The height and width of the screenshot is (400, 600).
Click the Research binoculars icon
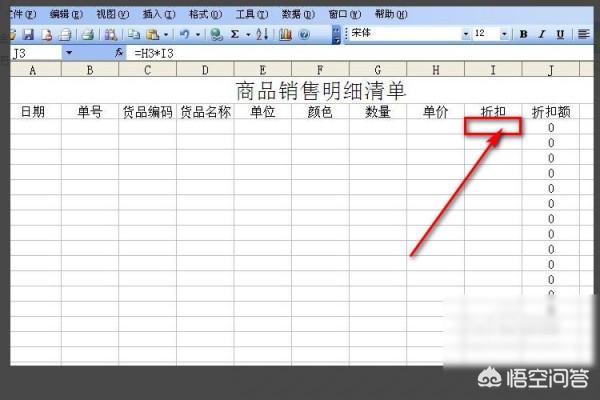[x=111, y=35]
